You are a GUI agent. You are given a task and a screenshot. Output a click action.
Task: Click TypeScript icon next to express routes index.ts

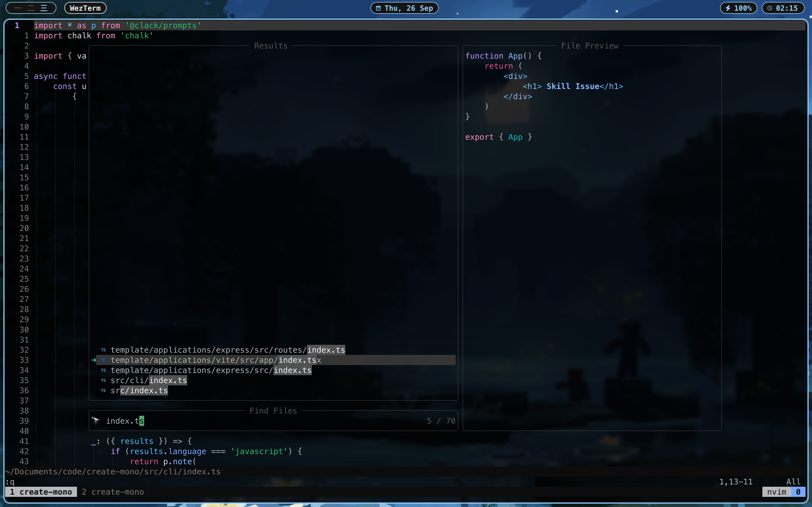pyautogui.click(x=103, y=350)
